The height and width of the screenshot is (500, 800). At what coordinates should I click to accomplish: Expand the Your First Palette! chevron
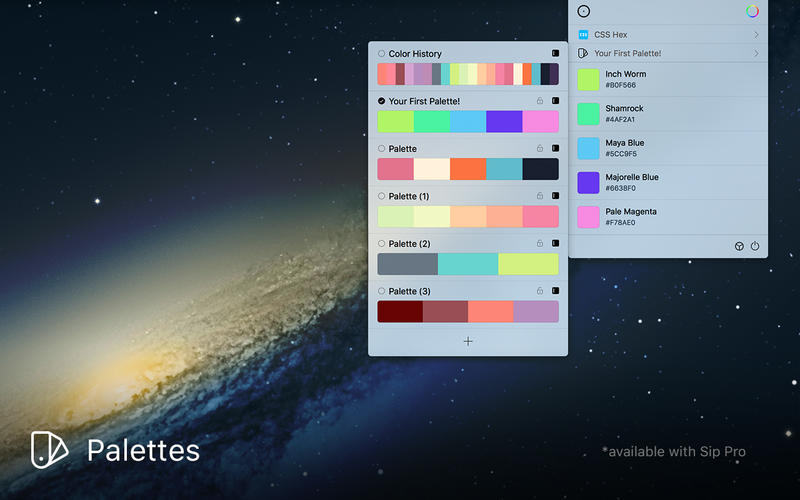point(756,53)
